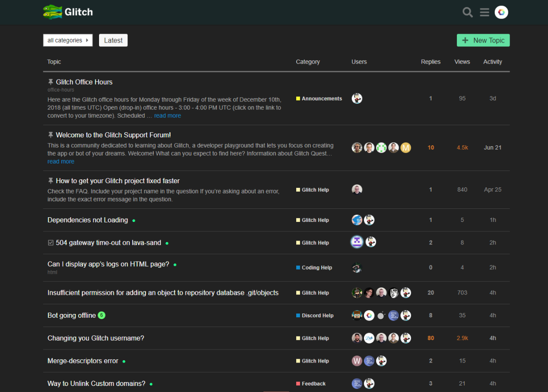Screen dimensions: 548x392
Task: Click the solved checkbox icon on 504 gateway topic
Action: (x=50, y=242)
